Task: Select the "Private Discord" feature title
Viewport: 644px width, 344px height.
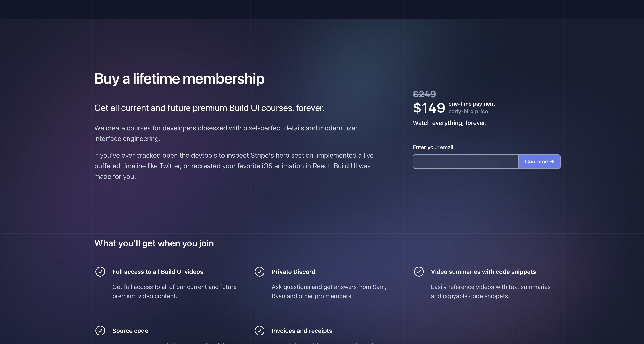Action: pos(293,272)
